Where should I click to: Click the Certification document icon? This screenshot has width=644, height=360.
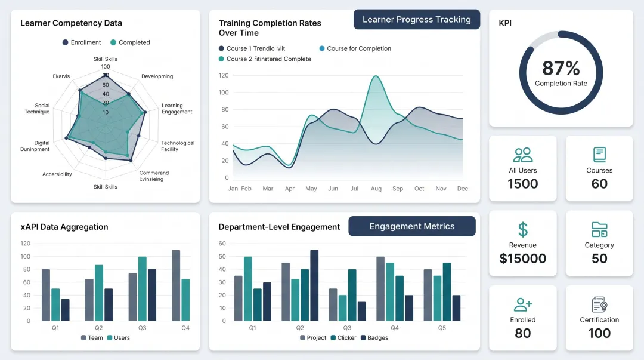click(x=599, y=304)
